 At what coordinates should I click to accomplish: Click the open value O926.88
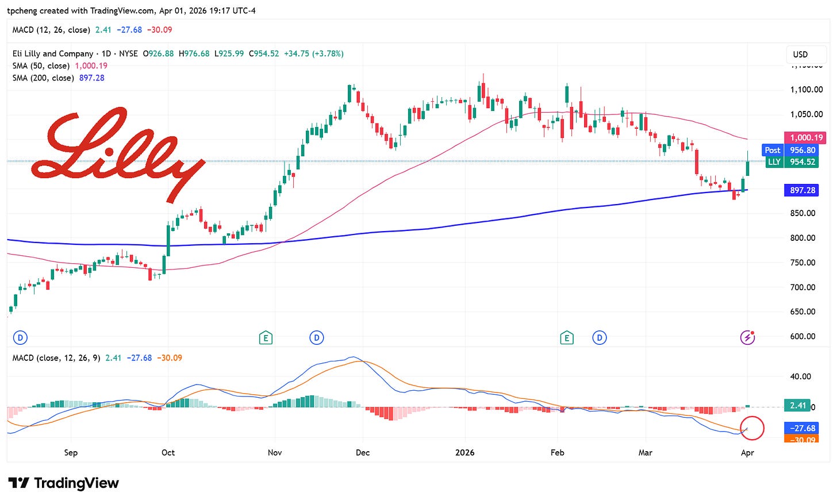(158, 53)
